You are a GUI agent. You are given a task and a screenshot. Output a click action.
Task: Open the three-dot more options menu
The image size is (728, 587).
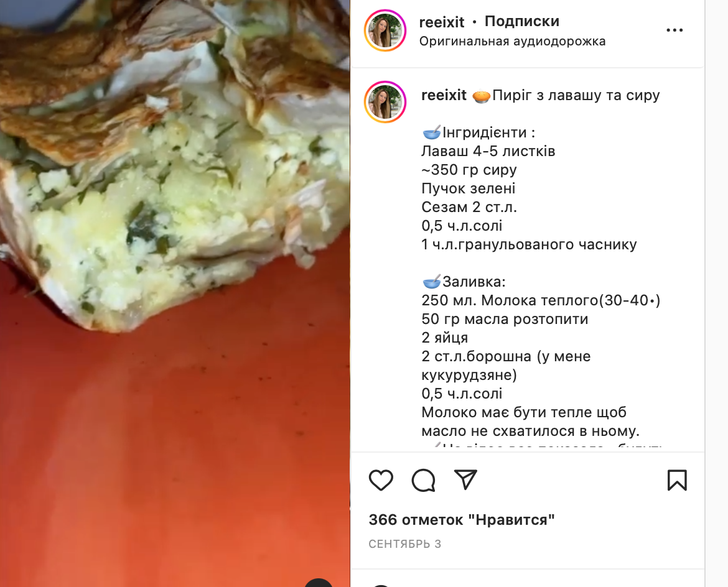pos(674,30)
